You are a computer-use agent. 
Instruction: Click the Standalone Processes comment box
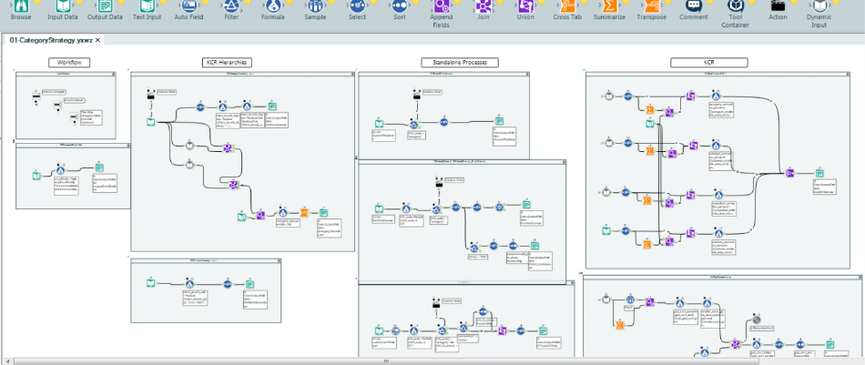click(460, 62)
